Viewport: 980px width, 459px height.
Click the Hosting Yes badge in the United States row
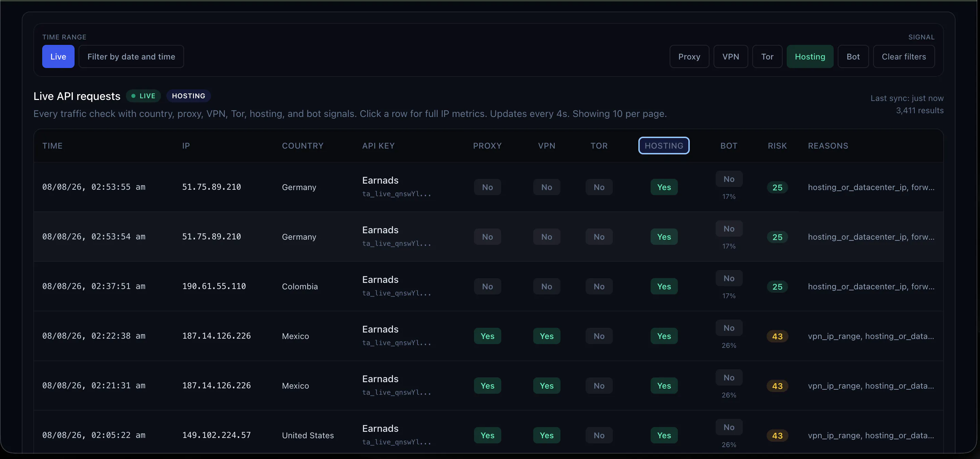click(x=664, y=436)
